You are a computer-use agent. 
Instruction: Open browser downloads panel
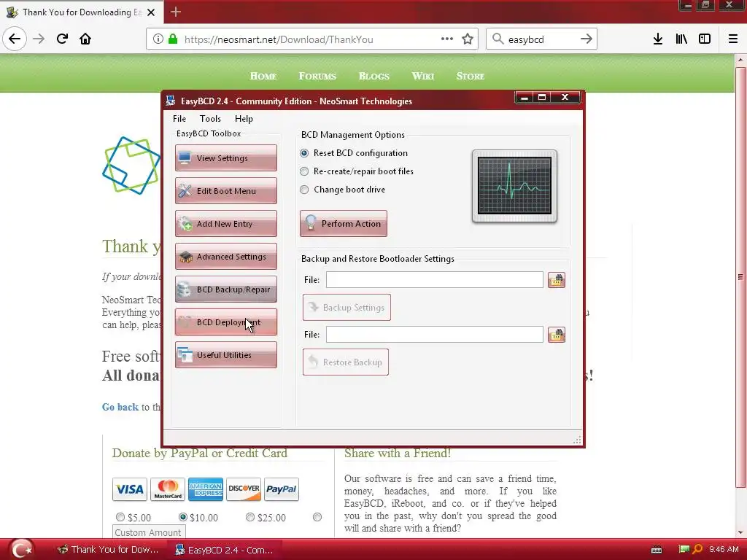coord(658,39)
